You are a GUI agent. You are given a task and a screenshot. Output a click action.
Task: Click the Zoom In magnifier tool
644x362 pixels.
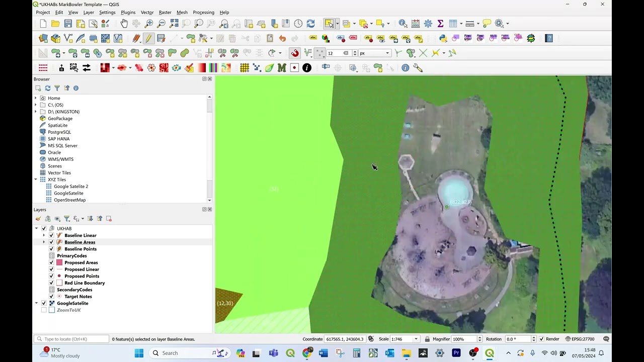(x=149, y=24)
